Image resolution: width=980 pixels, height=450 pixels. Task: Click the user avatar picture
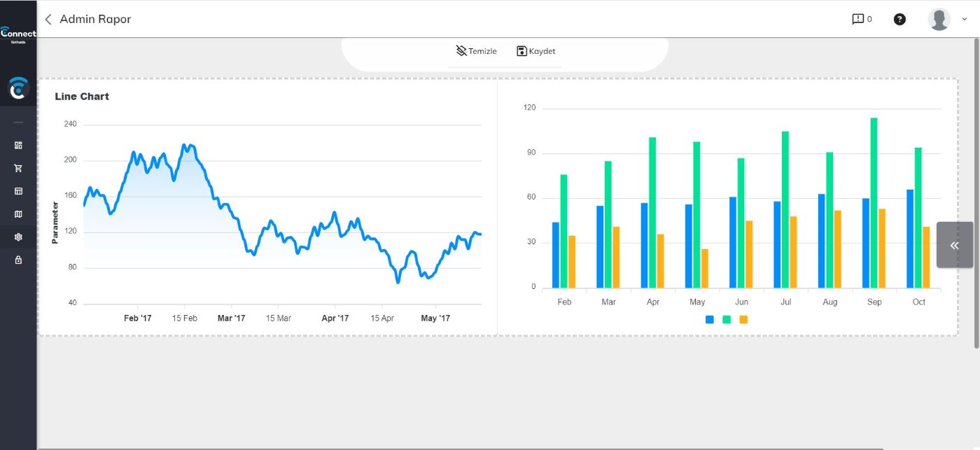939,19
